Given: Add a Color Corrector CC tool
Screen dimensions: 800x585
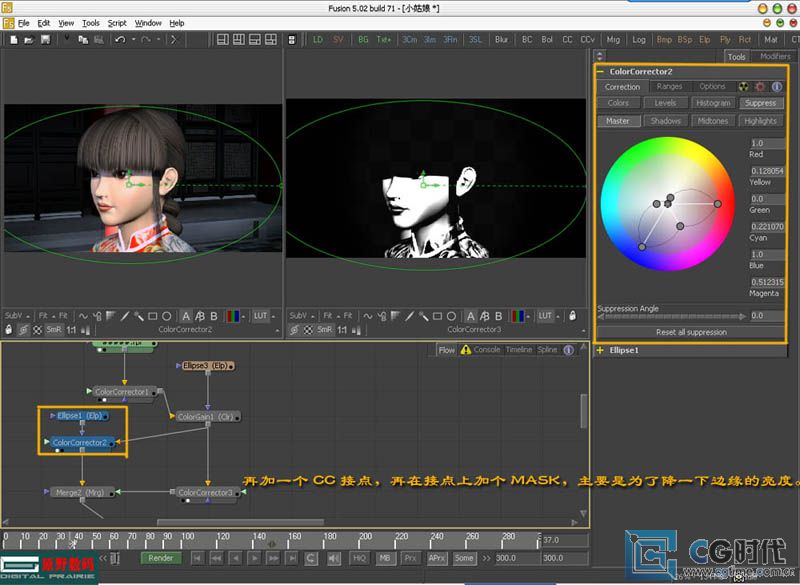Looking at the screenshot, I should 567,39.
